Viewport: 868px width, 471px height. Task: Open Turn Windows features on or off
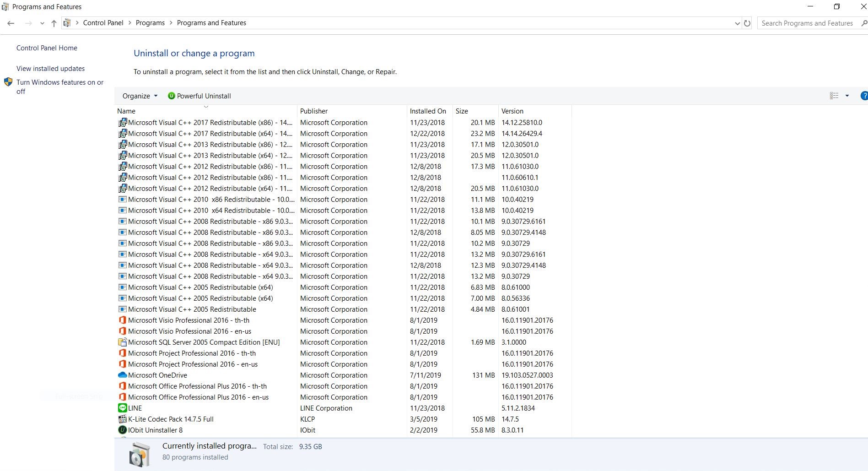pos(60,87)
